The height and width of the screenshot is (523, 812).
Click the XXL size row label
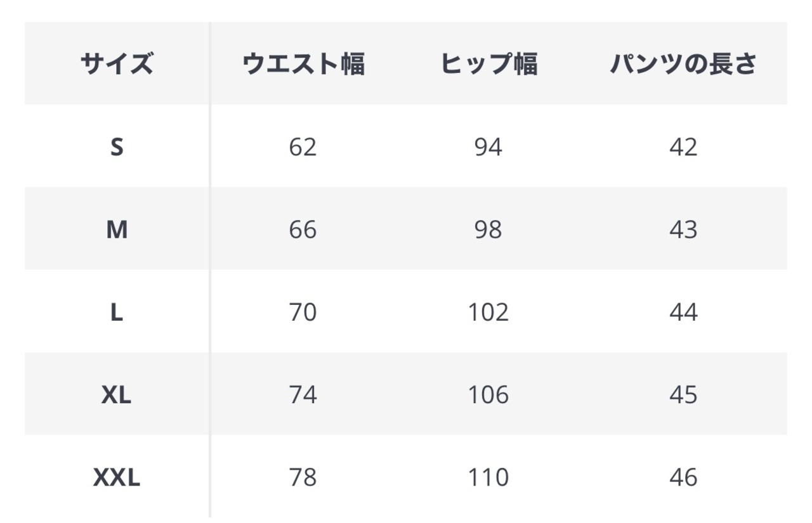(117, 477)
